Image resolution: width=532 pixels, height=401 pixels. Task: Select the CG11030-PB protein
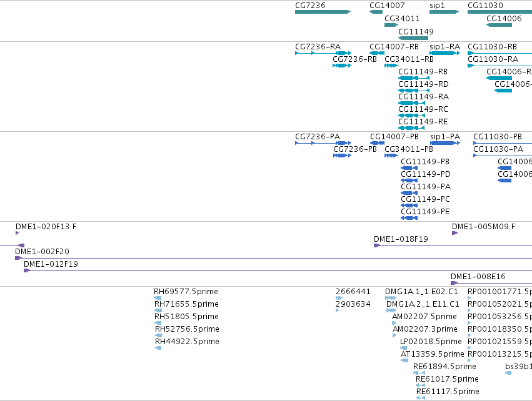coord(503,143)
